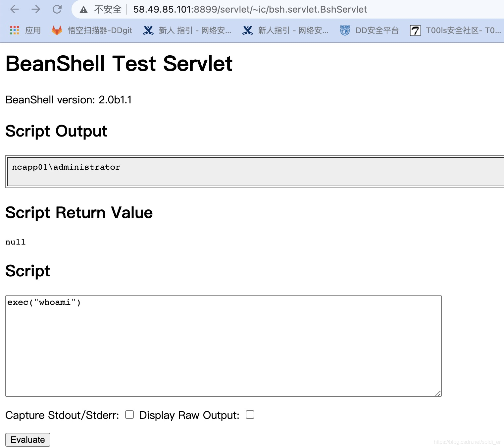Screen dimensions: 504x448
Task: Reload the page with the refresh icon
Action: [x=57, y=9]
